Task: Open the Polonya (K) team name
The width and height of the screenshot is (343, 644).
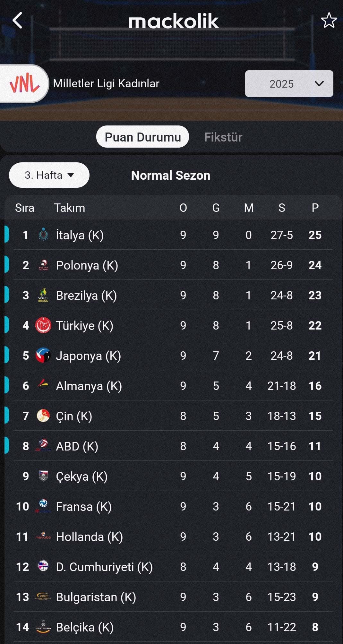Action: (x=87, y=265)
